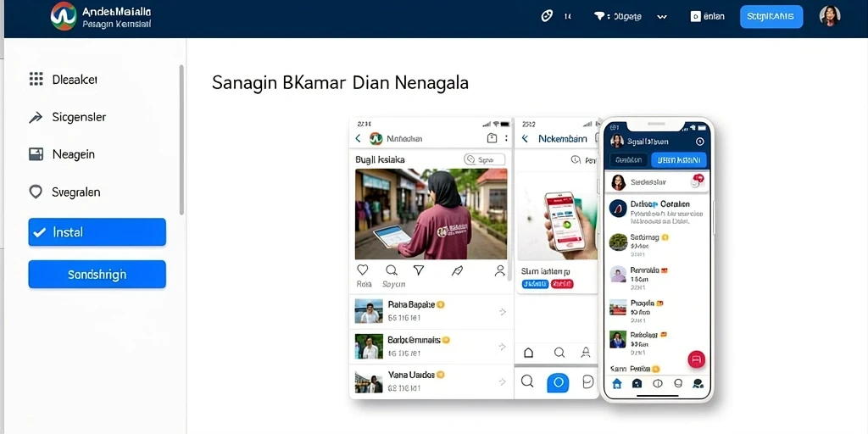Open the Dtrlcep Octalen item
Screen dimensions: 868x434
(x=657, y=211)
